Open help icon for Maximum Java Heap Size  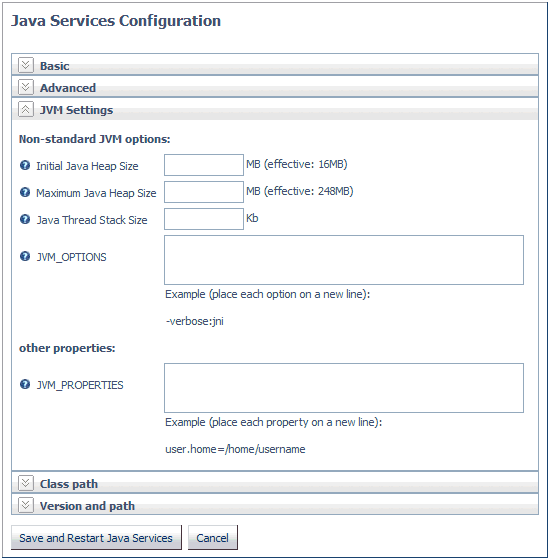pyautogui.click(x=25, y=193)
